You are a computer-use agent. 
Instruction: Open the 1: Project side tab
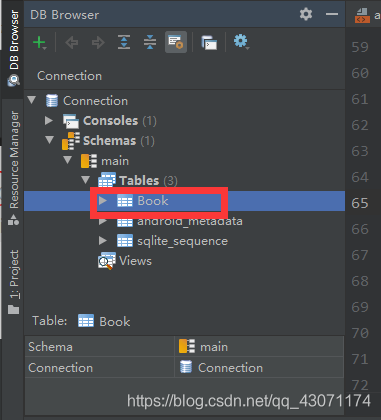coord(14,282)
